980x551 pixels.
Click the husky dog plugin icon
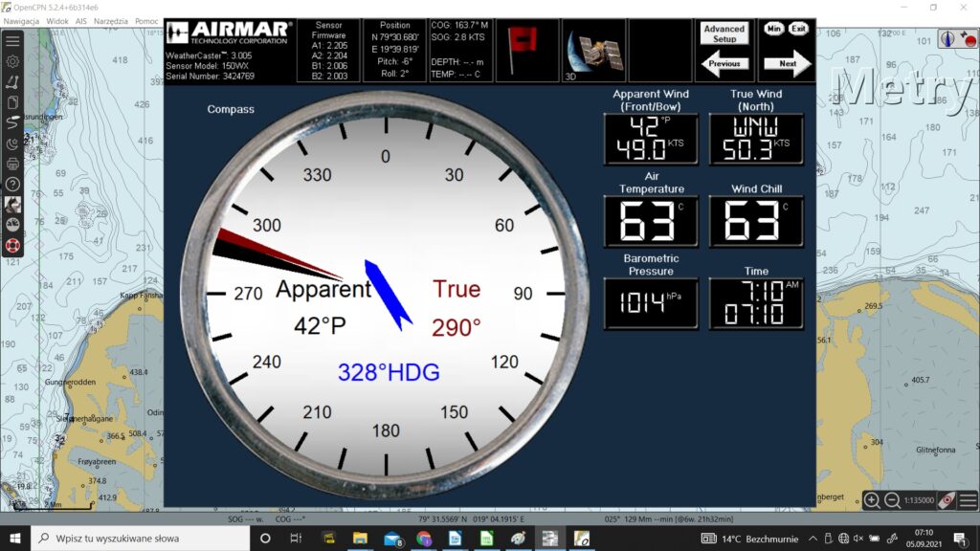12,205
